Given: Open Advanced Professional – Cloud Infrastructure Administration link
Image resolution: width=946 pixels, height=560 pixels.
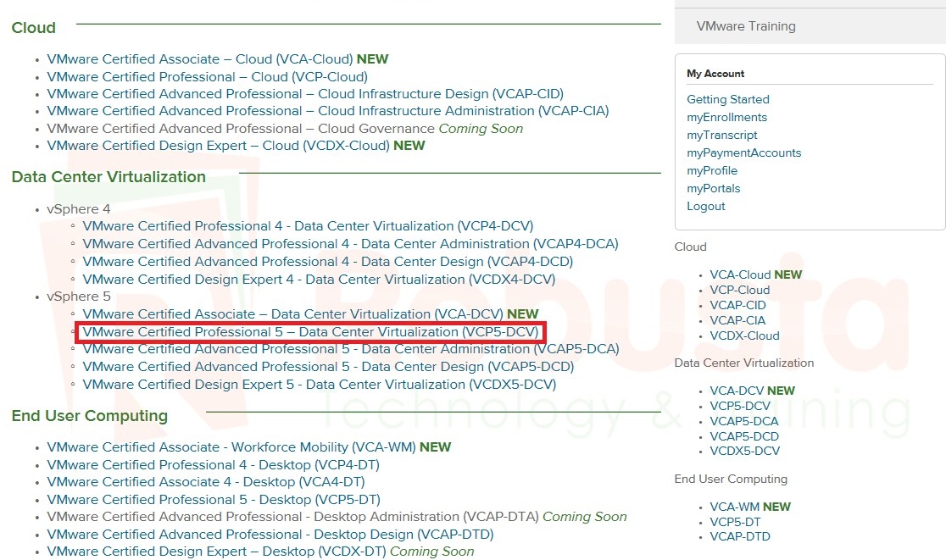Looking at the screenshot, I should (327, 111).
